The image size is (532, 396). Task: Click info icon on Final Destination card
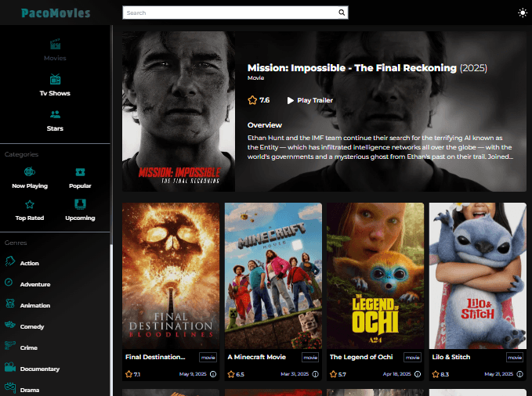213,374
